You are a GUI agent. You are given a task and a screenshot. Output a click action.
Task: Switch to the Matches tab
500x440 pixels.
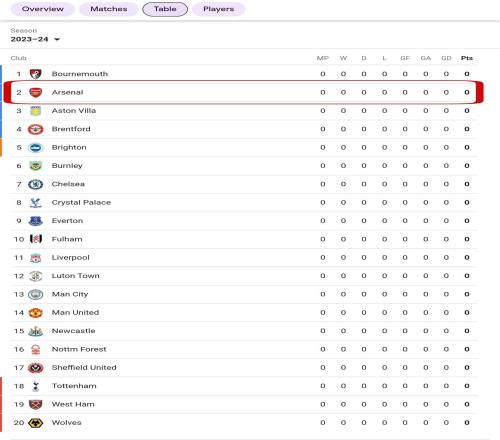109,9
